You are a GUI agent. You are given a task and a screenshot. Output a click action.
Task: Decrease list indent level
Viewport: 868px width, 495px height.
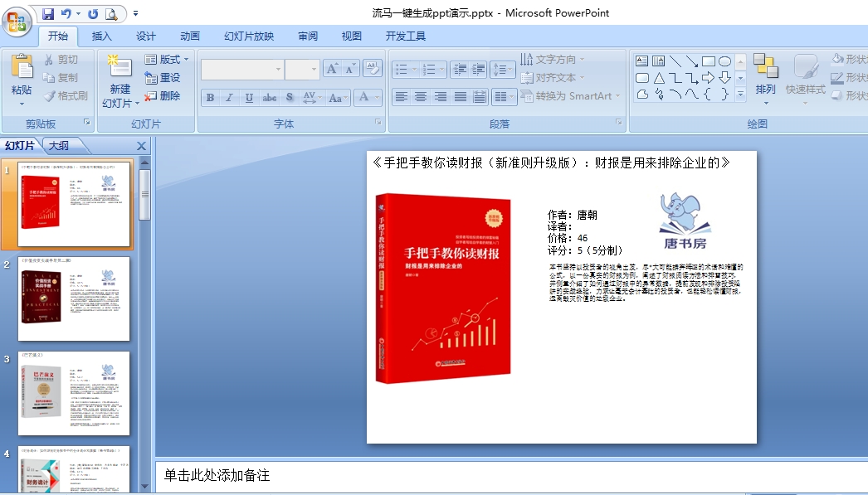click(460, 69)
